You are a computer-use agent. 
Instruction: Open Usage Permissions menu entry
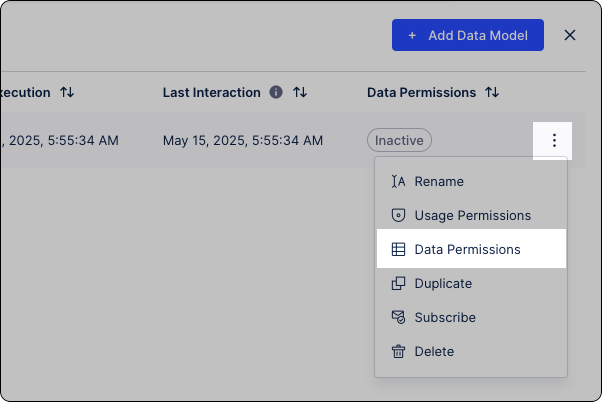[471, 215]
